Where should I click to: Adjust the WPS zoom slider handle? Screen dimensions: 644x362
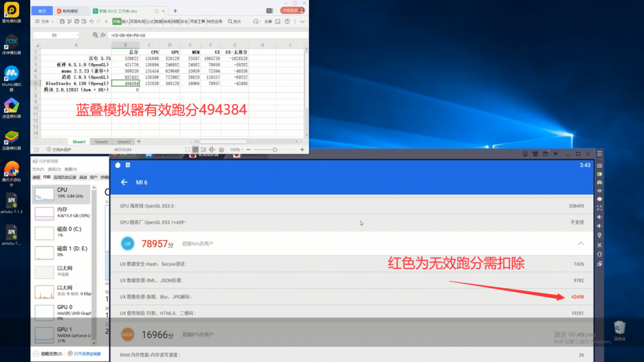[275, 150]
